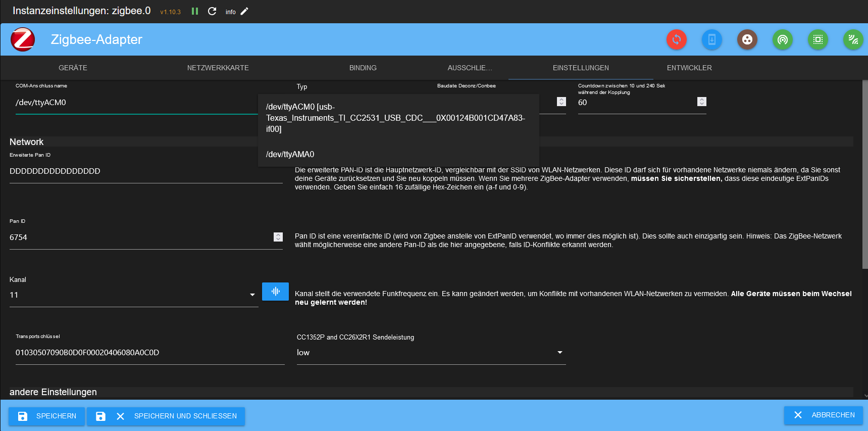Edit log level via pencil icon

pos(244,11)
